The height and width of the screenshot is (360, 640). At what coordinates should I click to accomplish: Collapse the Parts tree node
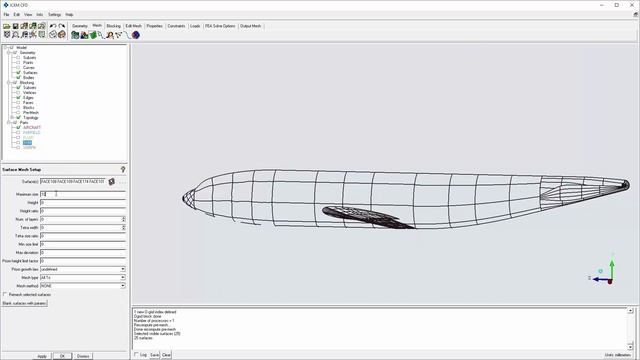click(9, 122)
